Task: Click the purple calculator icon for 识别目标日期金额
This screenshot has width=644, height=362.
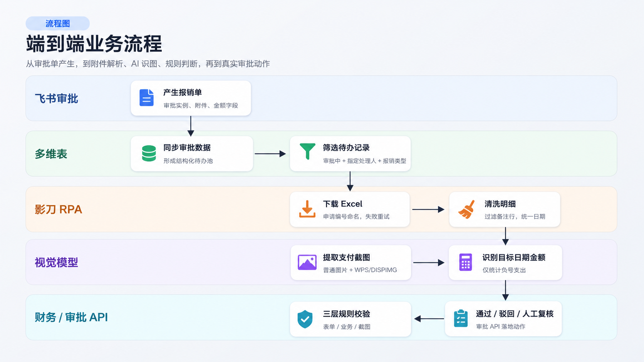Action: [465, 262]
